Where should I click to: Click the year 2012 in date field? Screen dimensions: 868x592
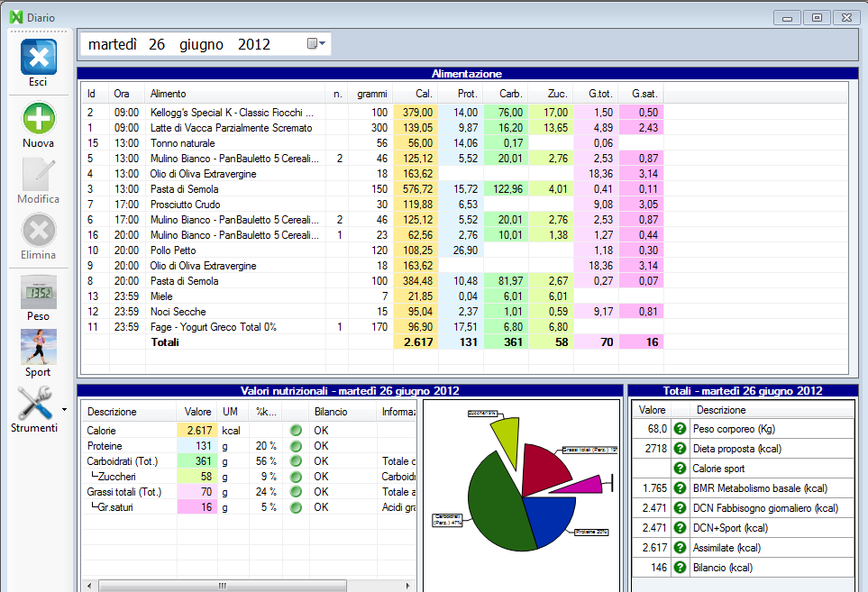254,44
